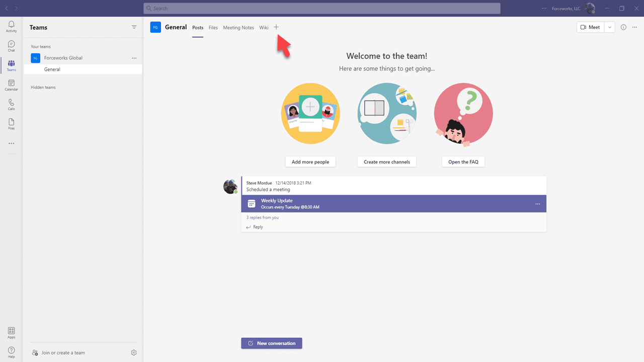Switch to the Wiki tab
This screenshot has width=644, height=362.
point(264,28)
